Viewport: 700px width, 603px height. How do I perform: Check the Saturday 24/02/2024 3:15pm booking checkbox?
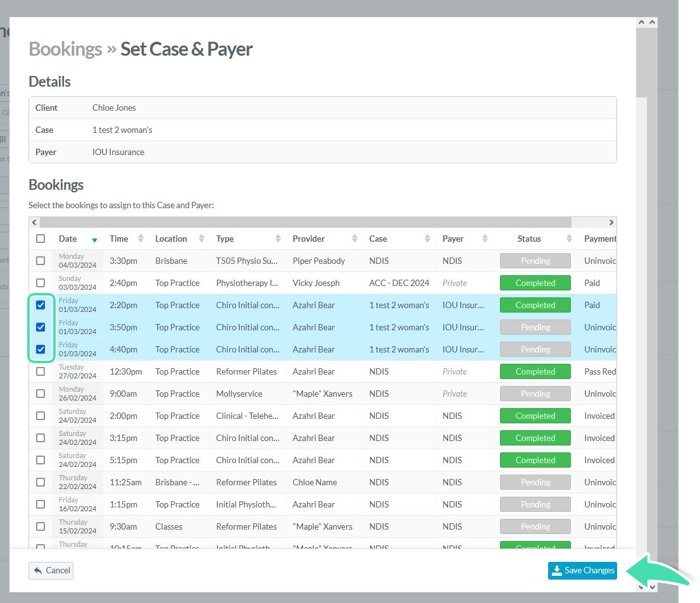pyautogui.click(x=41, y=438)
